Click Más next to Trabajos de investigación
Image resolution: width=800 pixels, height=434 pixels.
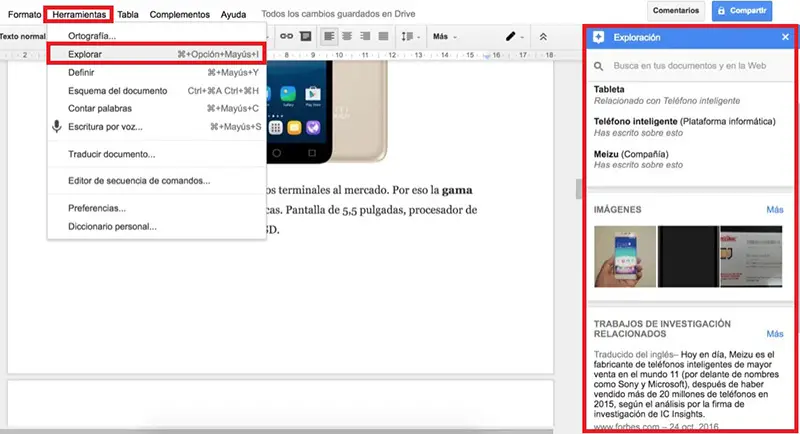[774, 334]
